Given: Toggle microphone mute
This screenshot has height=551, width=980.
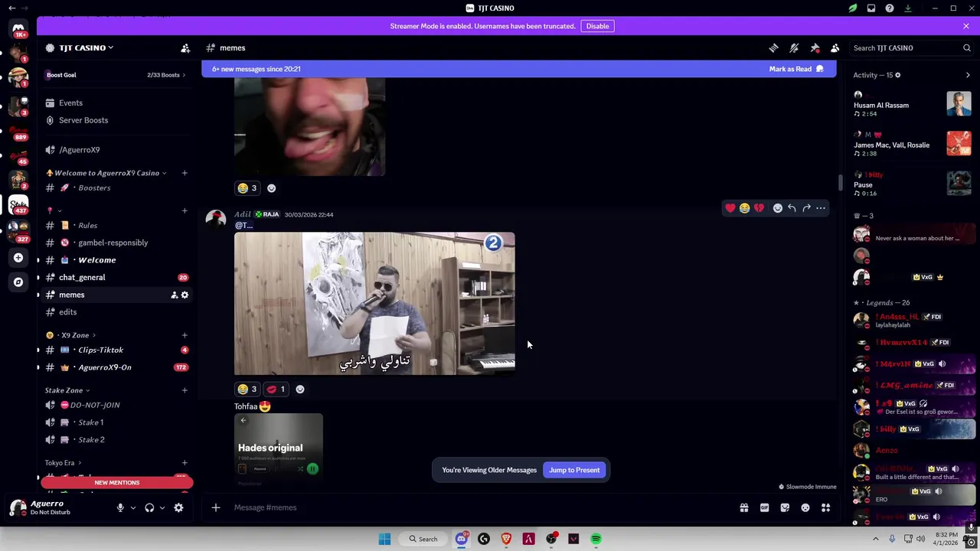Looking at the screenshot, I should pyautogui.click(x=120, y=507).
